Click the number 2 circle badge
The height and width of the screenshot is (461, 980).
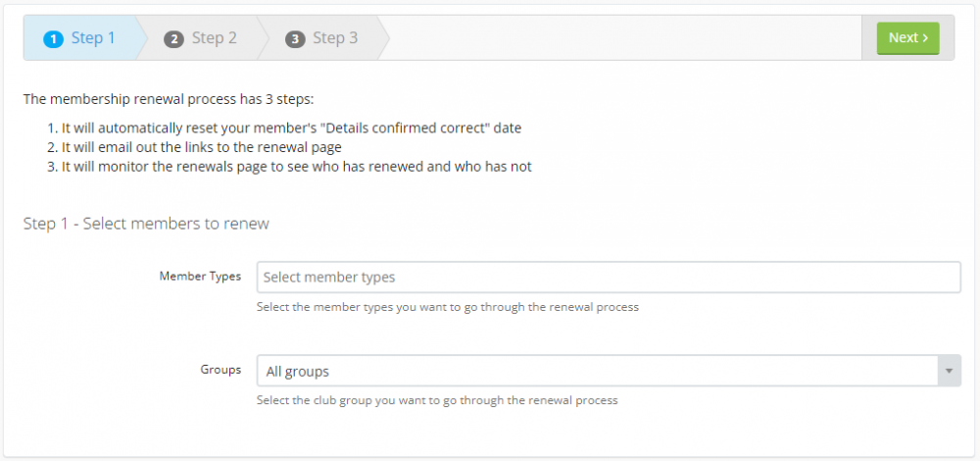point(174,39)
